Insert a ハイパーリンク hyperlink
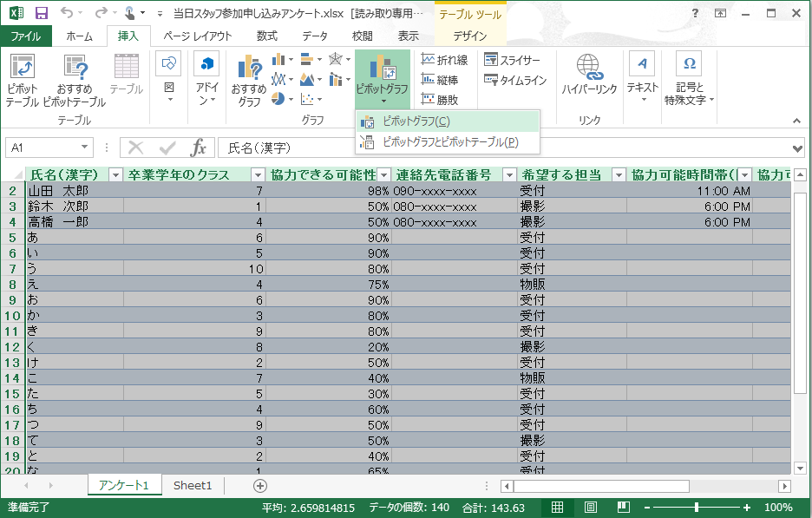This screenshot has height=518, width=812. click(589, 75)
